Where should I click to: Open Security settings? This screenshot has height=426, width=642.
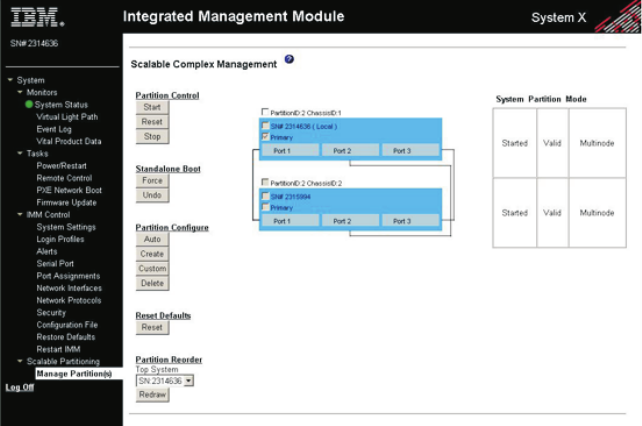[51, 313]
